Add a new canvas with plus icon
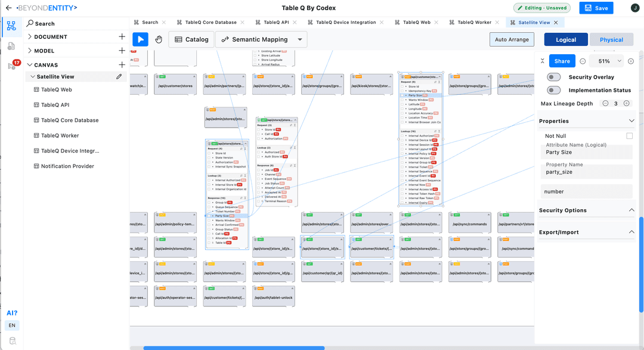Viewport: 644px width, 350px height. coord(122,65)
